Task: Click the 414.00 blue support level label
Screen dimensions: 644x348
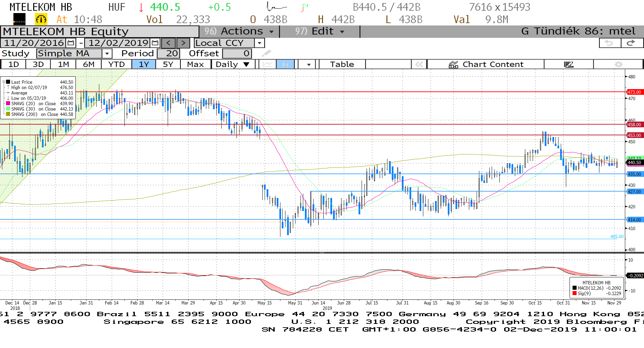Action: (635, 220)
